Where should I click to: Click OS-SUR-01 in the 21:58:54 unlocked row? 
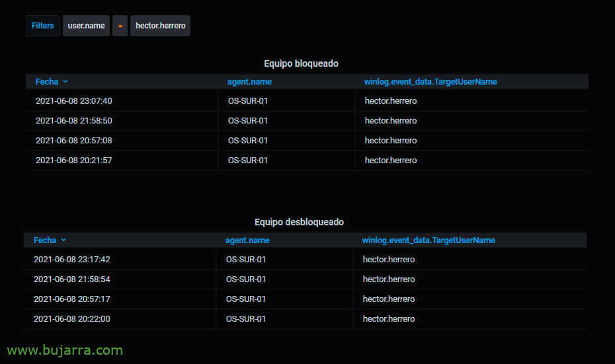[x=246, y=279]
